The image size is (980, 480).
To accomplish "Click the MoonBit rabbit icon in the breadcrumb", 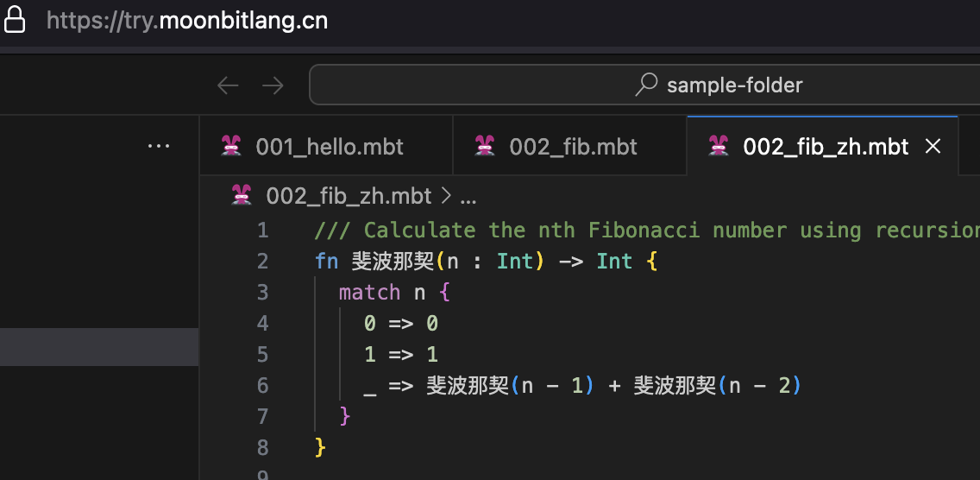I will tap(242, 196).
